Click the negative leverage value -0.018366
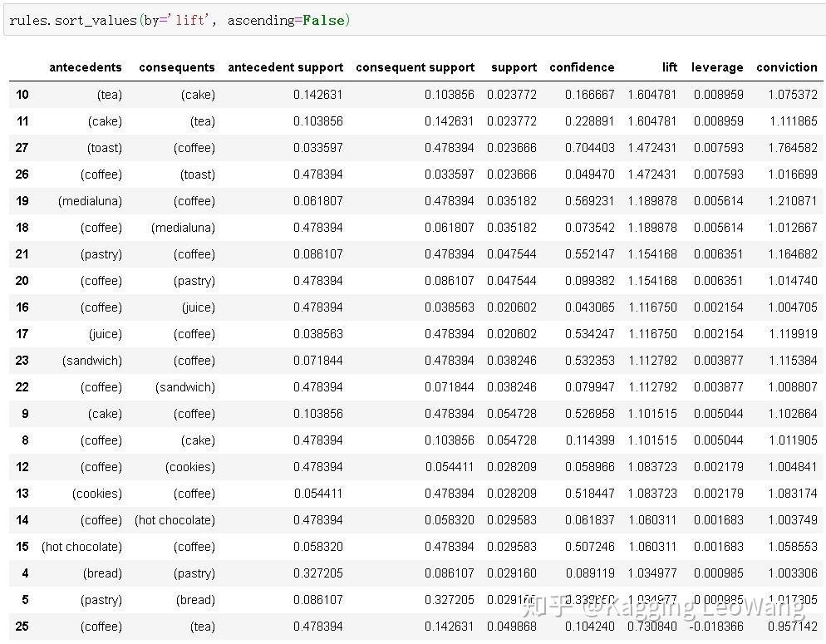The image size is (826, 644). pos(716,627)
